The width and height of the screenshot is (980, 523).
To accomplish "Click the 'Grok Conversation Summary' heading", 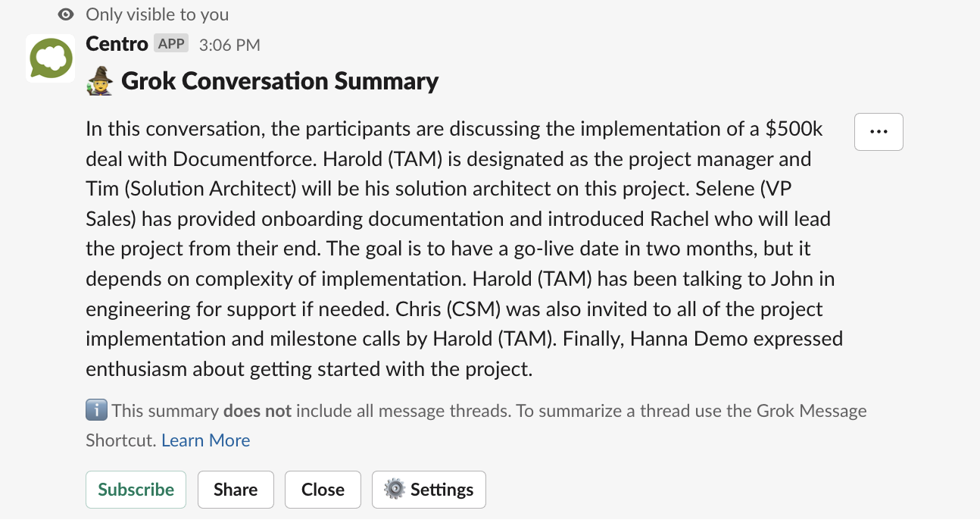I will (280, 80).
